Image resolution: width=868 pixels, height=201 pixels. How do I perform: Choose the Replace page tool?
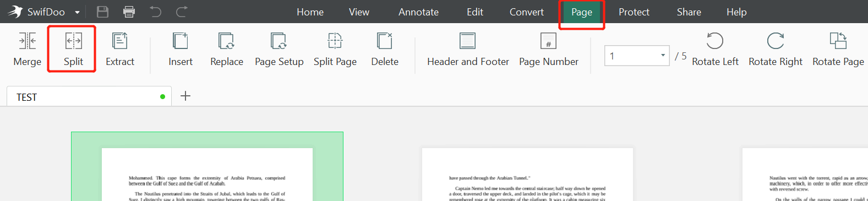point(227,48)
